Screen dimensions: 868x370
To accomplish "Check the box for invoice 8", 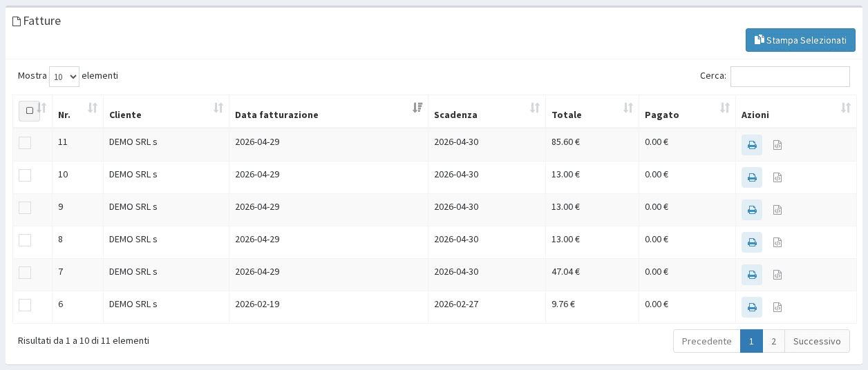I will tap(25, 240).
